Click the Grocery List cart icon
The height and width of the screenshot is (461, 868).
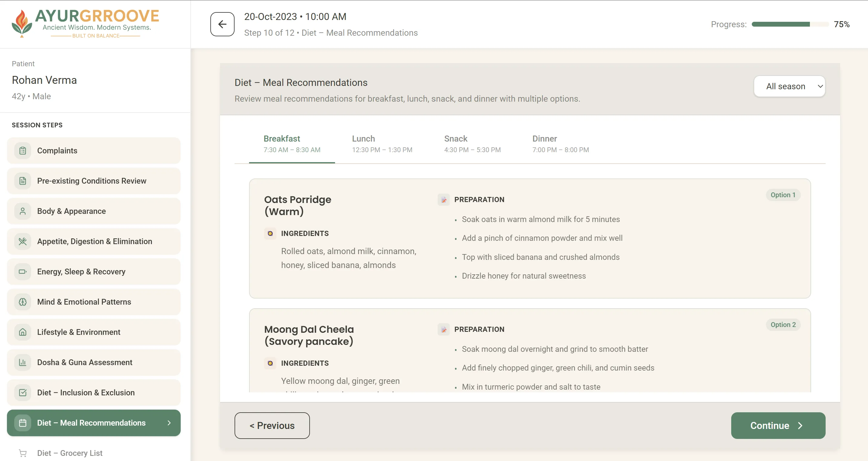click(23, 453)
